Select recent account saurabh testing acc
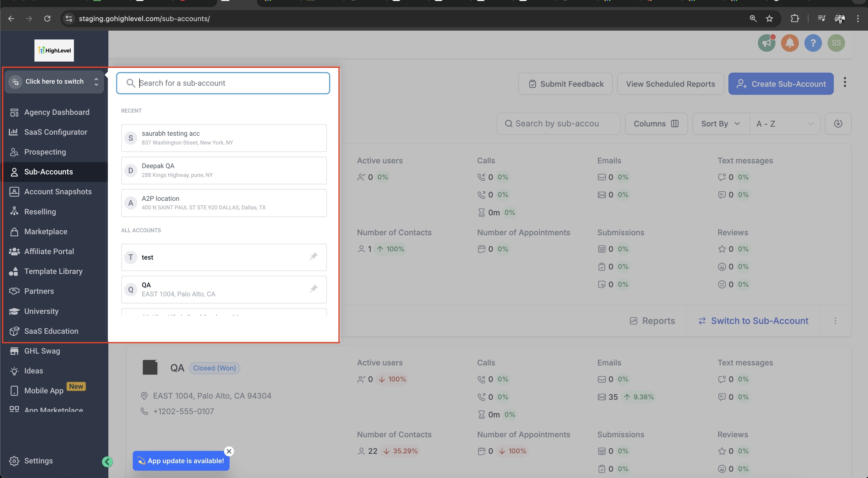Screen dimensions: 868x478 (224, 138)
